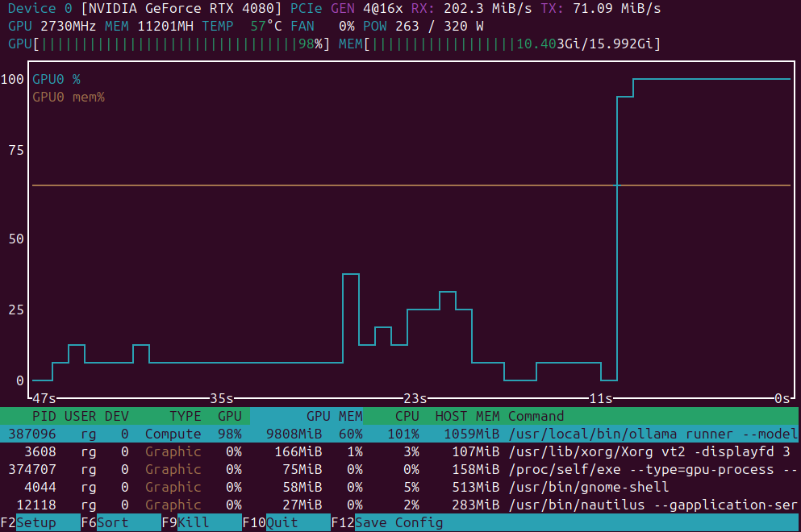Image resolution: width=801 pixels, height=532 pixels.
Task: Click the NVIDIA GeForce RTX 4080 device label
Action: (x=181, y=9)
